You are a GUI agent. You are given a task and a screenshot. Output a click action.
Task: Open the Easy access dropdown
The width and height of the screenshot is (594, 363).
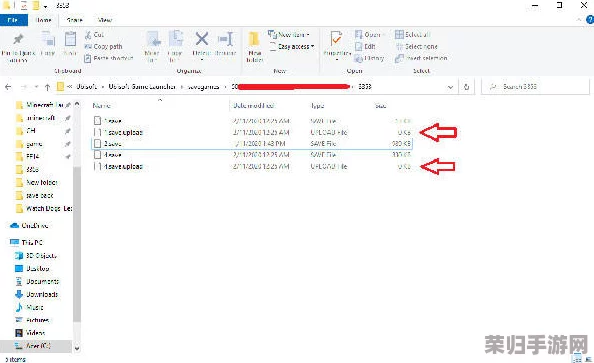(x=291, y=46)
